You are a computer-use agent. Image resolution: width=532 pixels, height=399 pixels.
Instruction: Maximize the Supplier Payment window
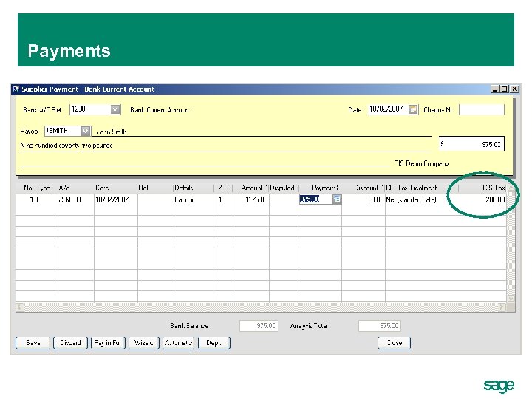point(505,89)
